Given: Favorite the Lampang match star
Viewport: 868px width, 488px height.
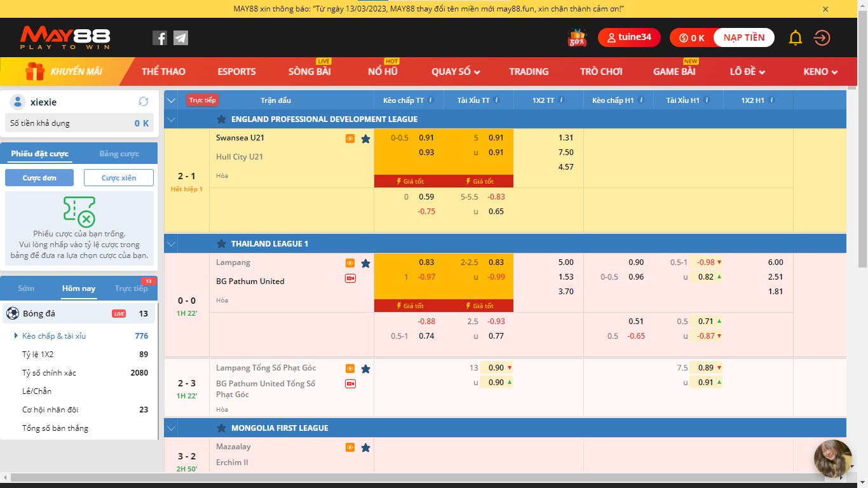Looking at the screenshot, I should click(x=365, y=263).
